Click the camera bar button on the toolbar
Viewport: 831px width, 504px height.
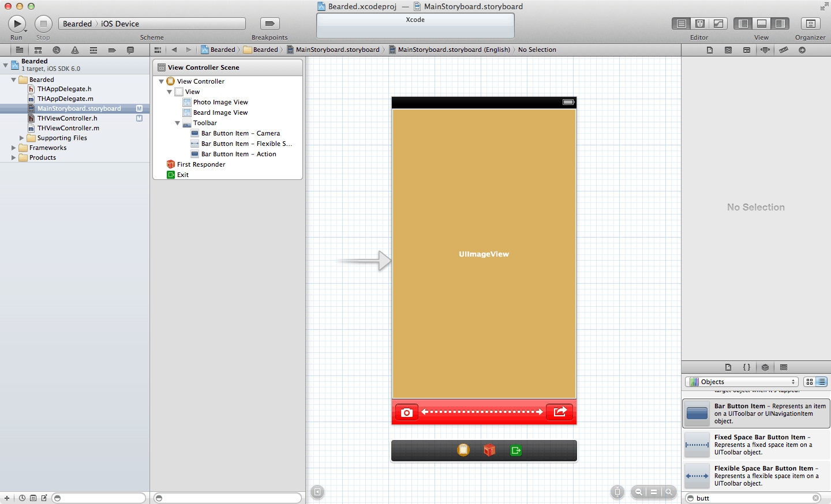pos(406,412)
